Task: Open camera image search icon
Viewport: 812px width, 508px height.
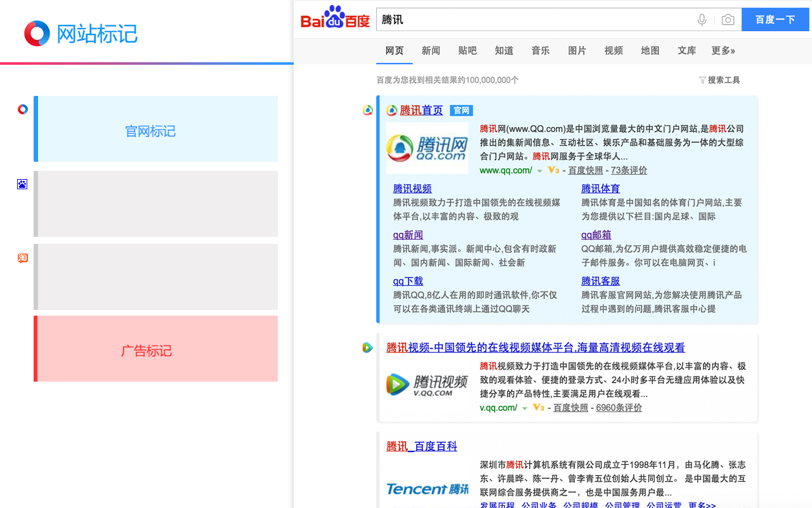Action: tap(728, 20)
